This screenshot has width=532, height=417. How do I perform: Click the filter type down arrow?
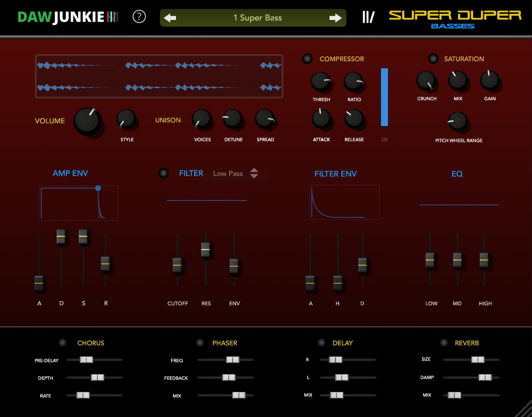(254, 176)
